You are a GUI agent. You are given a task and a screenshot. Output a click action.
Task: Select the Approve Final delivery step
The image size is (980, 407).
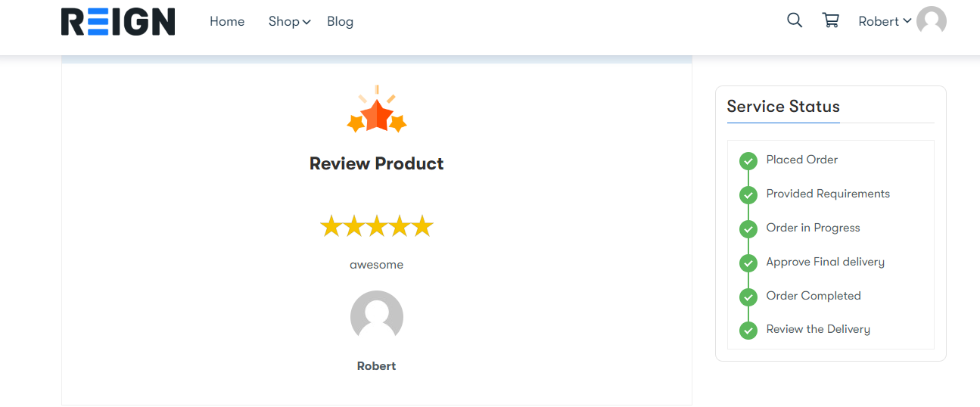click(x=825, y=262)
